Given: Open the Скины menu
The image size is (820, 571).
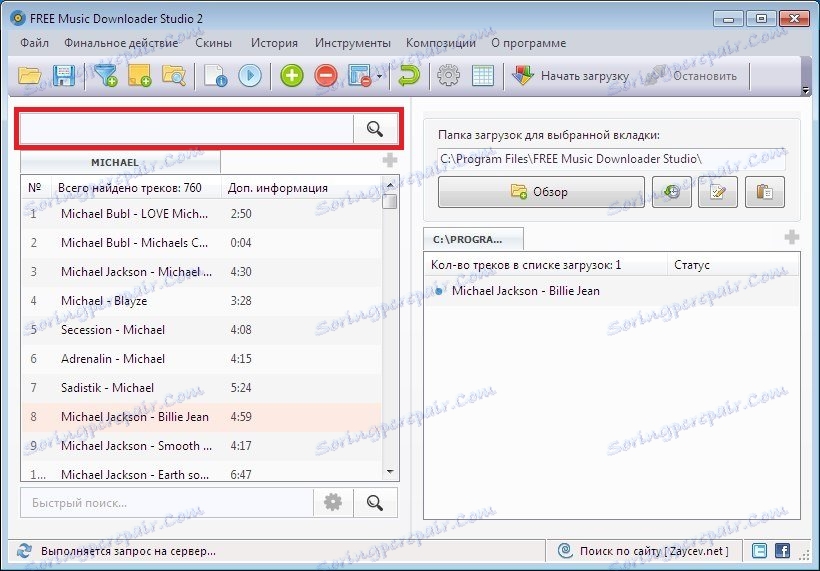Looking at the screenshot, I should point(213,43).
